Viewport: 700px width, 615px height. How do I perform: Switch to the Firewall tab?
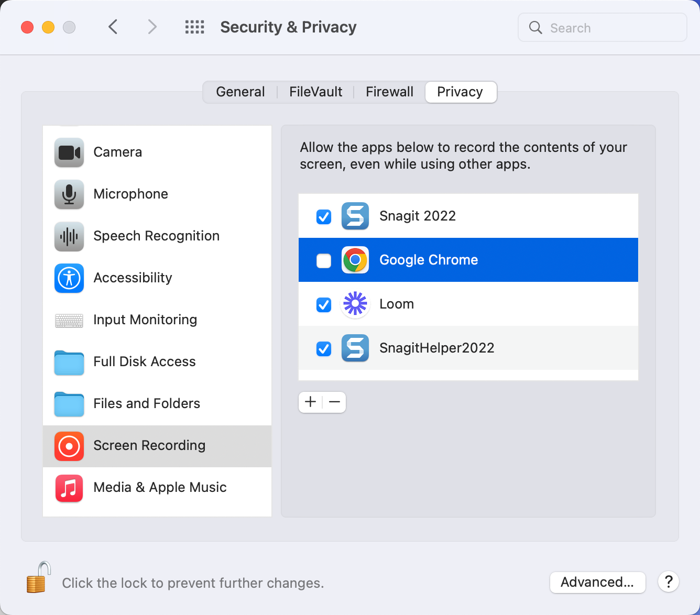pos(389,92)
